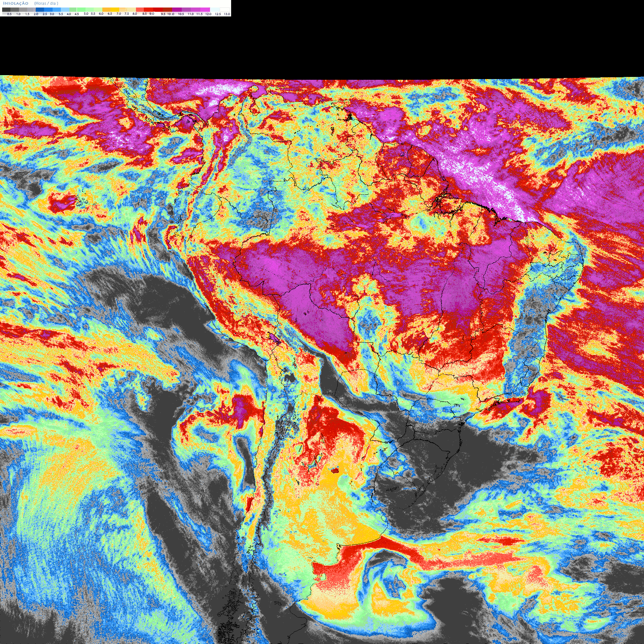Click the (Horas / dia) unit label
Image resolution: width=644 pixels, height=644 pixels.
[46, 3]
